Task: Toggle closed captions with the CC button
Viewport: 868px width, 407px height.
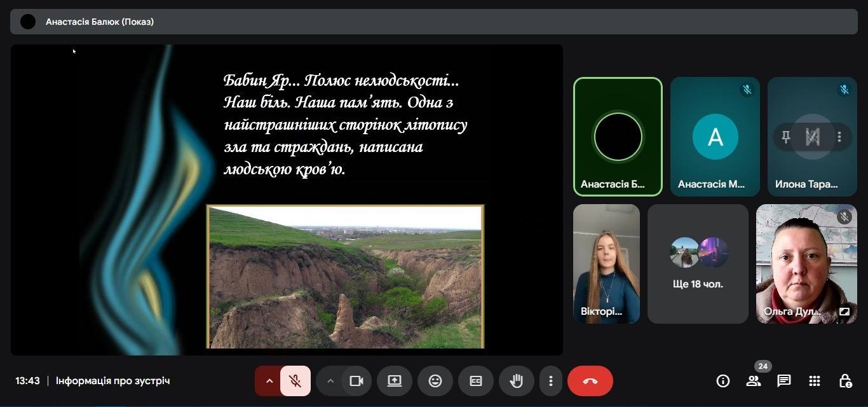Action: coord(476,381)
